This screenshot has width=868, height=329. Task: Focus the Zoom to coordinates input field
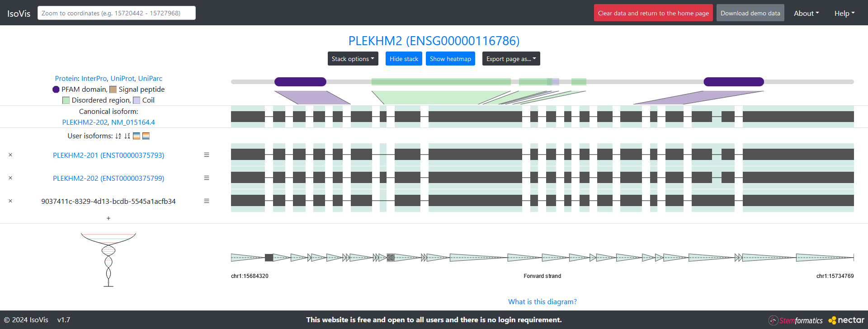point(117,13)
